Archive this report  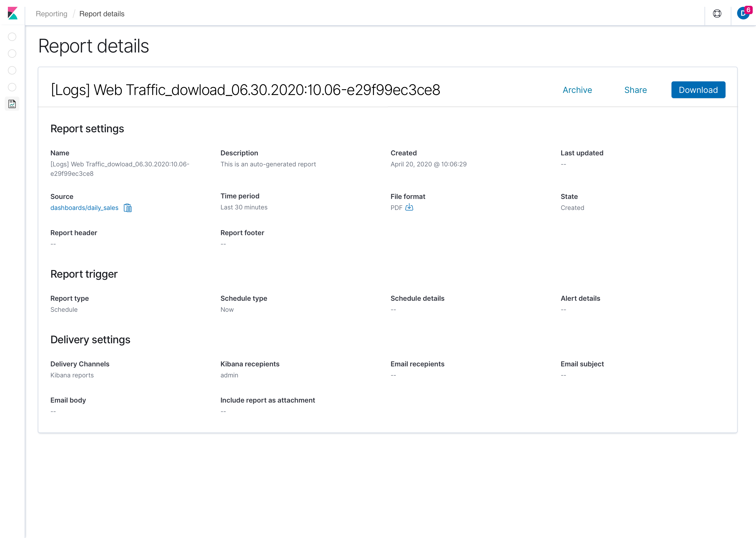pos(577,90)
